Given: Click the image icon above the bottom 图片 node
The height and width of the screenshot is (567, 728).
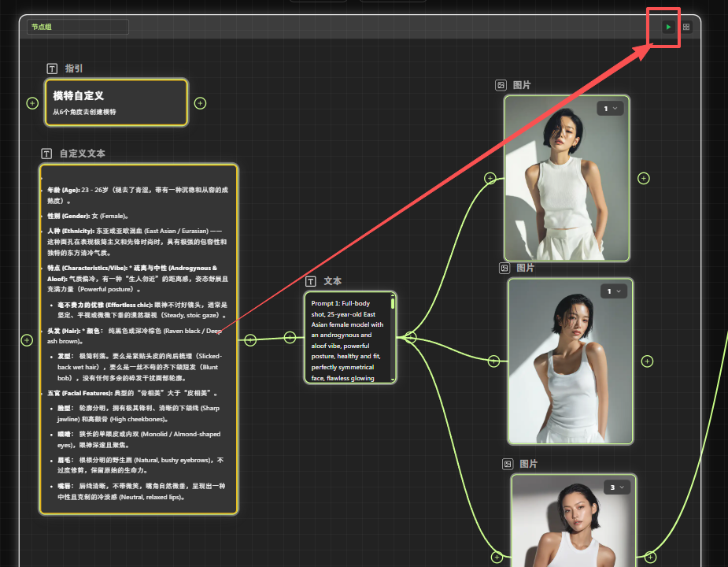Looking at the screenshot, I should [508, 464].
